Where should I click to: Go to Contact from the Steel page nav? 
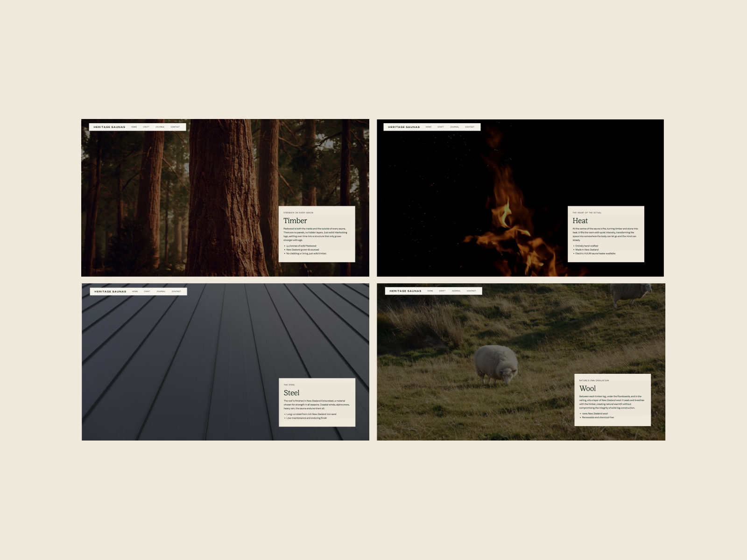[176, 292]
